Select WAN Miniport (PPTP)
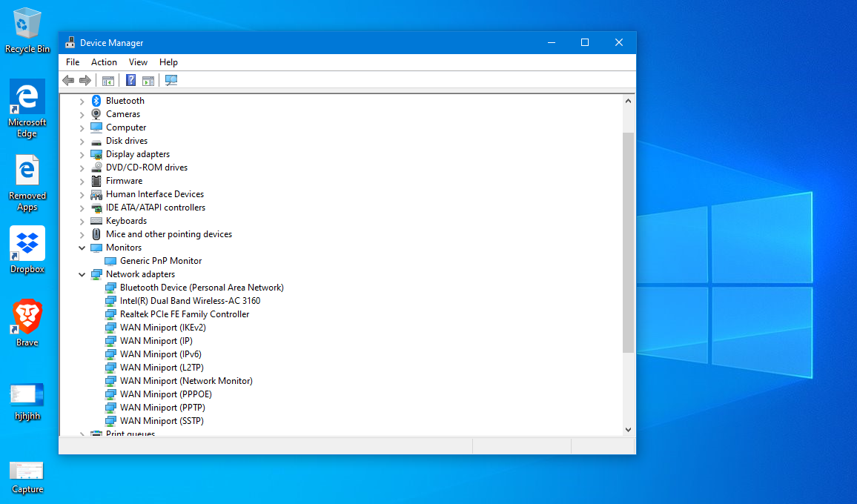This screenshot has height=504, width=857. pyautogui.click(x=163, y=408)
